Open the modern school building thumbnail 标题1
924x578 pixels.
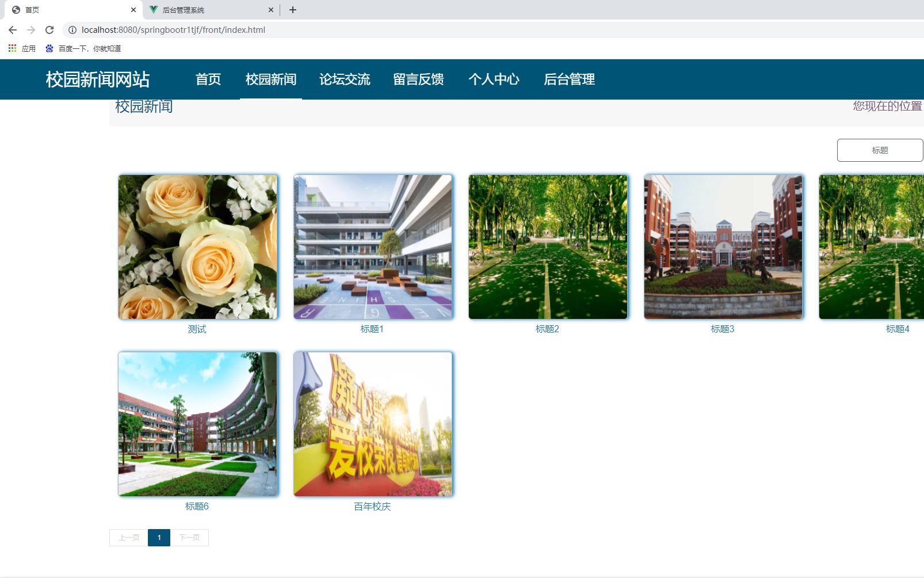[x=373, y=247]
